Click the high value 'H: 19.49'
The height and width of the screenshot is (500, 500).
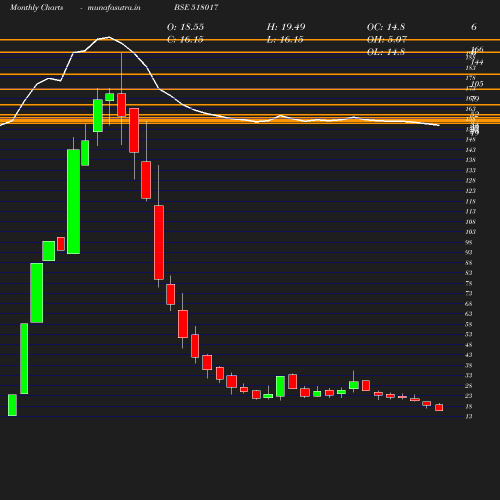coord(286,27)
